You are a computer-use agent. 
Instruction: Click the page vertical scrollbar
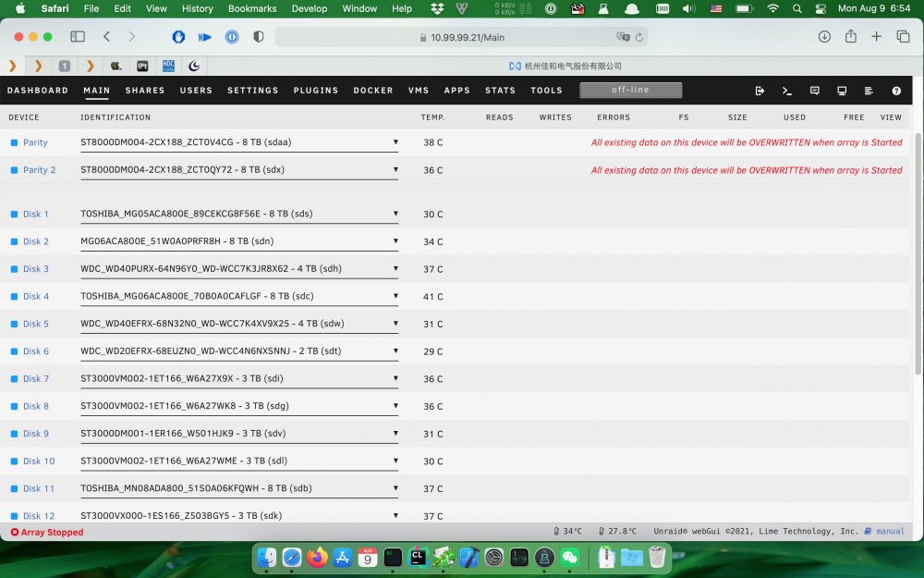(x=918, y=253)
